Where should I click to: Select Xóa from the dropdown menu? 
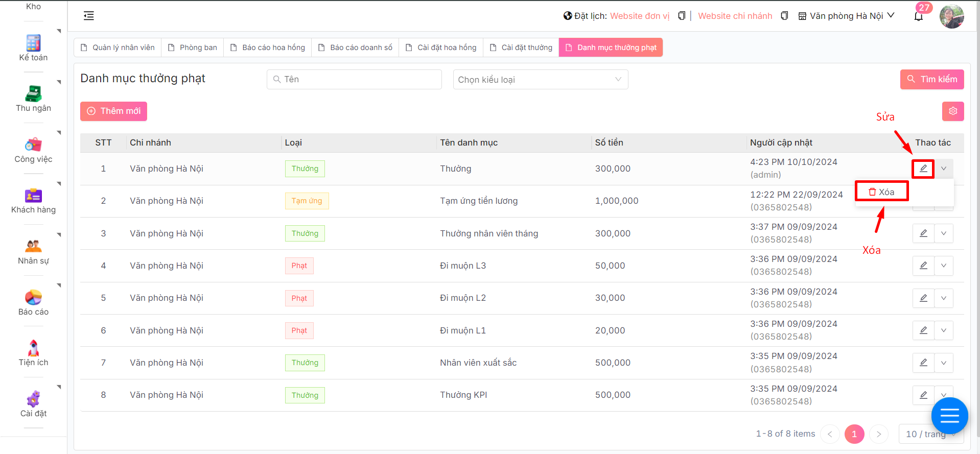[882, 192]
